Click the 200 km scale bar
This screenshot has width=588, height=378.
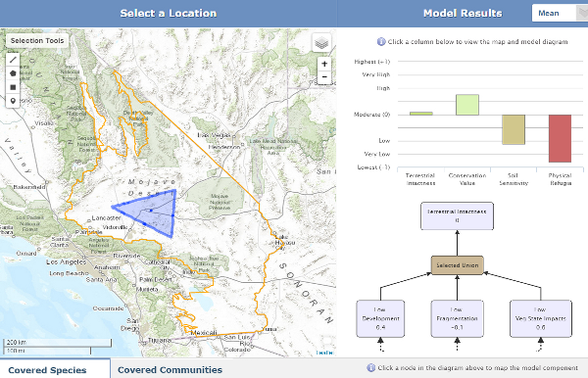click(x=58, y=343)
